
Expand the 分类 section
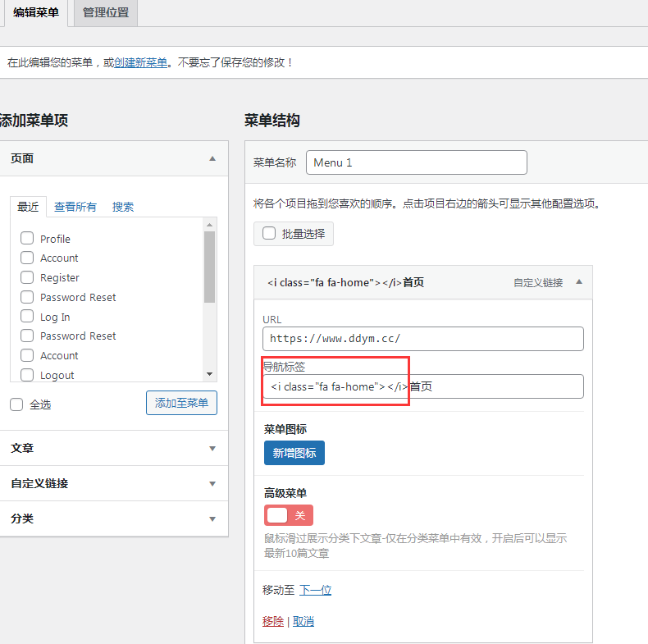tap(212, 519)
